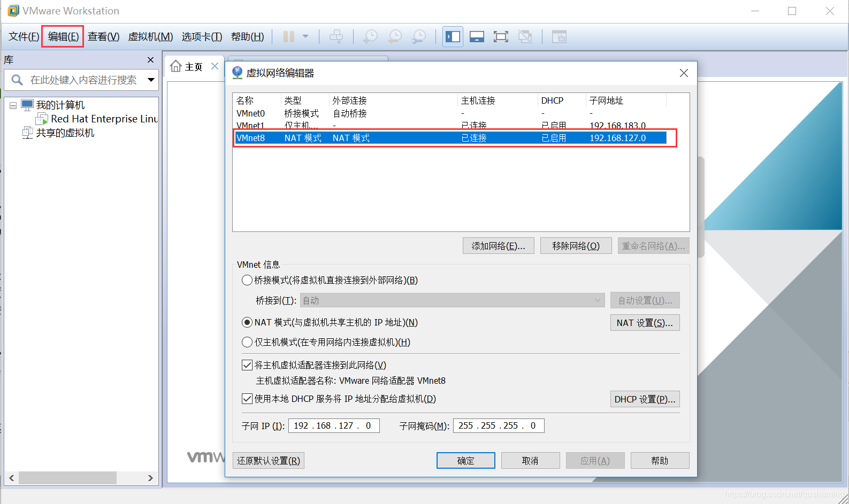
Task: Close the 虚拟网络编辑器 dialog
Action: coord(684,73)
